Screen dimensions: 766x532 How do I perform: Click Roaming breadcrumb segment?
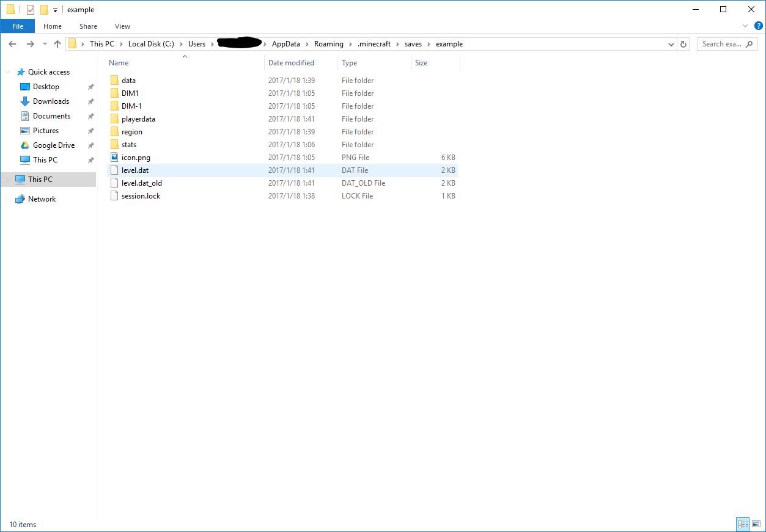point(329,44)
